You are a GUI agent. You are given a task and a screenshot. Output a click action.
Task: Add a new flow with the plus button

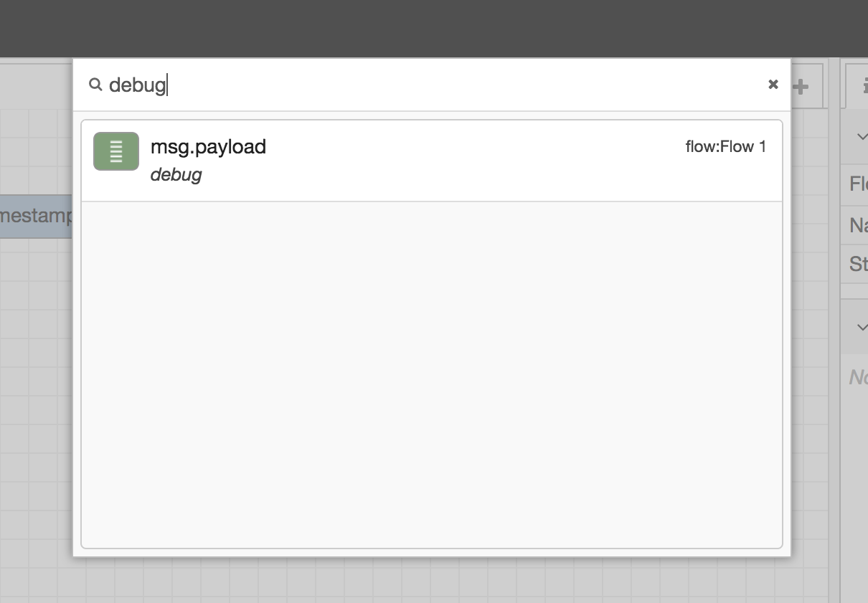point(800,87)
